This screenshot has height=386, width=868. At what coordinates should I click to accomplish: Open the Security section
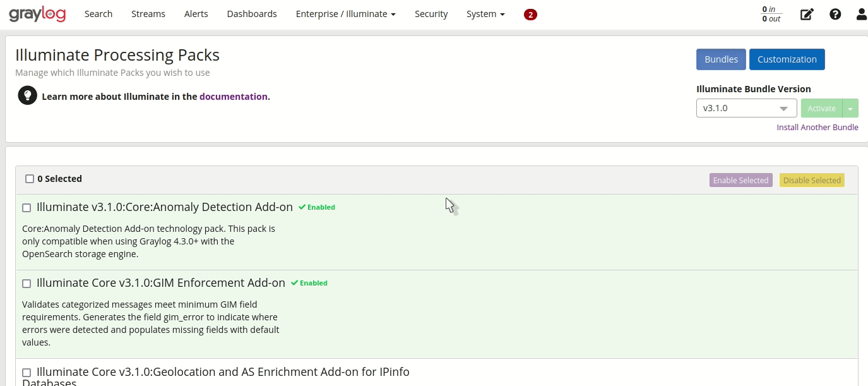pyautogui.click(x=431, y=14)
